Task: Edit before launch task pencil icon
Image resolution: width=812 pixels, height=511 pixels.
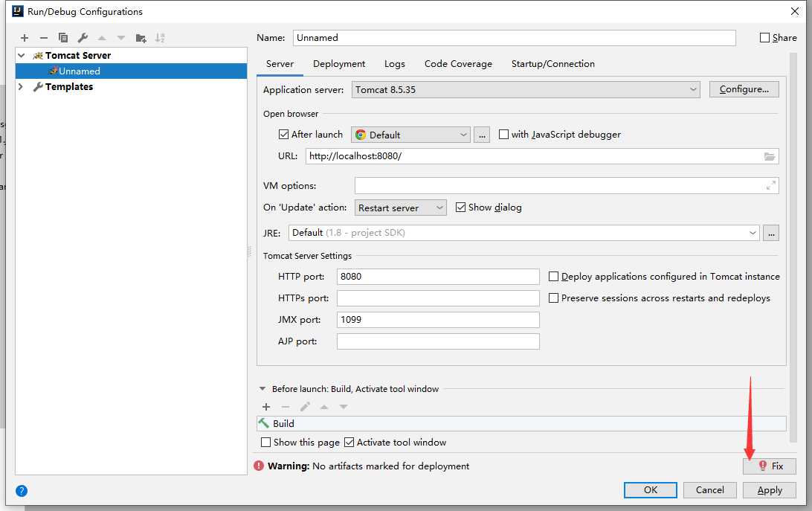Action: tap(305, 407)
